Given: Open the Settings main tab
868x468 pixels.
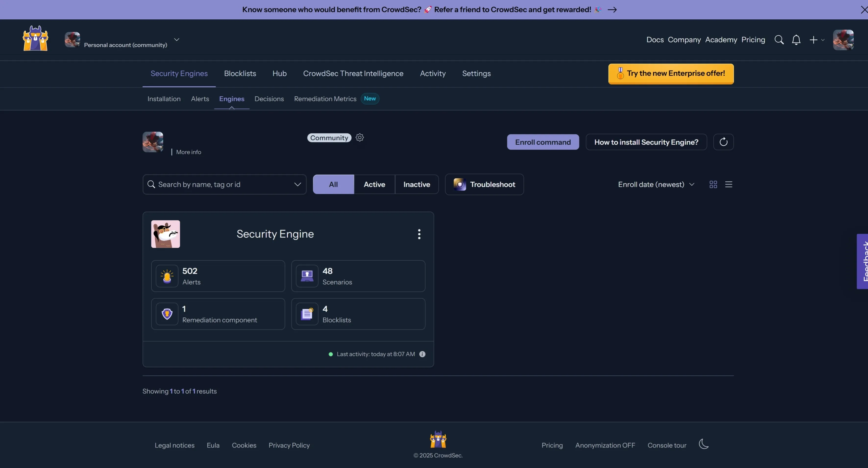Looking at the screenshot, I should (x=476, y=74).
